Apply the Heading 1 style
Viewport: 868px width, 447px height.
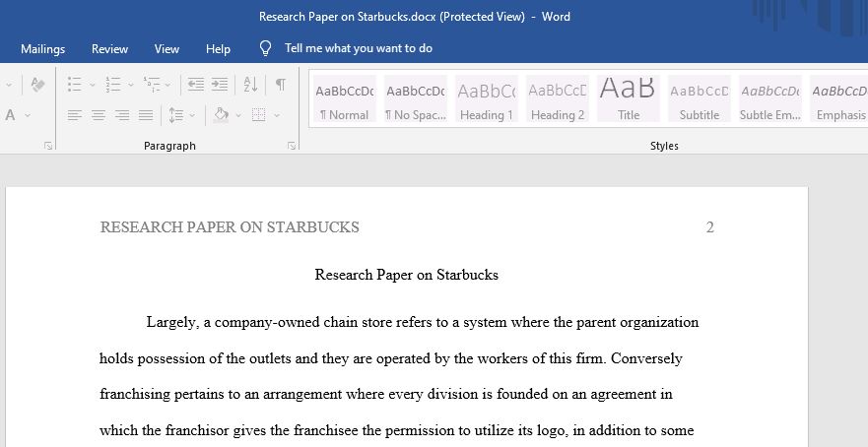486,99
